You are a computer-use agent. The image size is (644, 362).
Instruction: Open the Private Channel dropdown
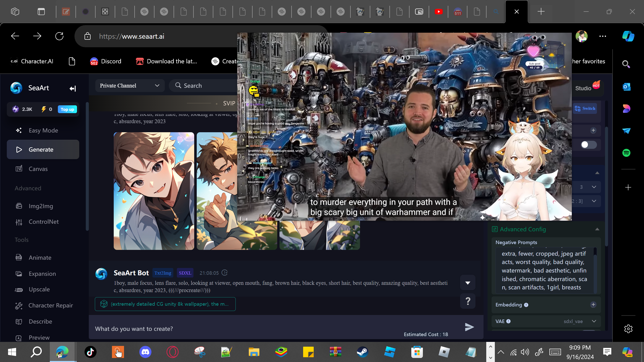(x=130, y=86)
